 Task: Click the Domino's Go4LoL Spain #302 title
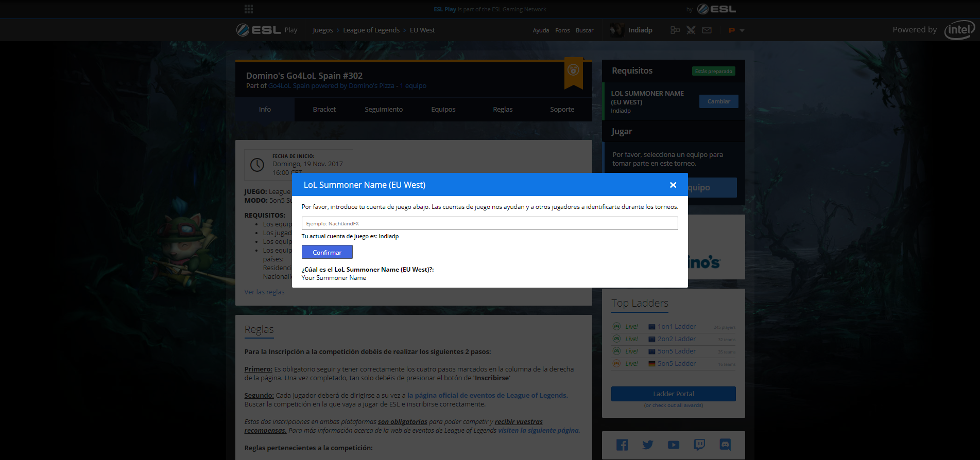click(304, 76)
